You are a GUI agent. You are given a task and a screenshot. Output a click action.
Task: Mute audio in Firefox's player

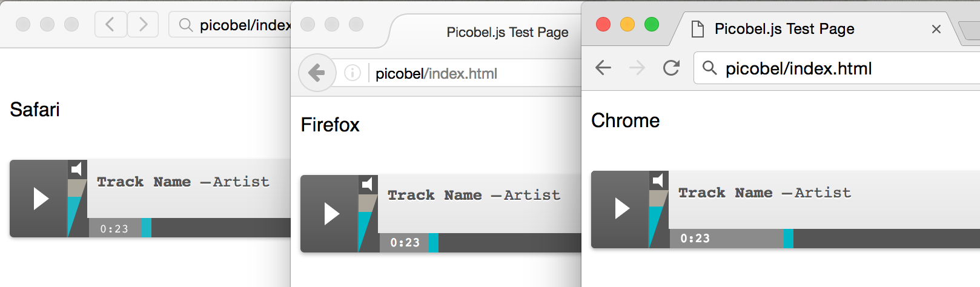point(368,184)
